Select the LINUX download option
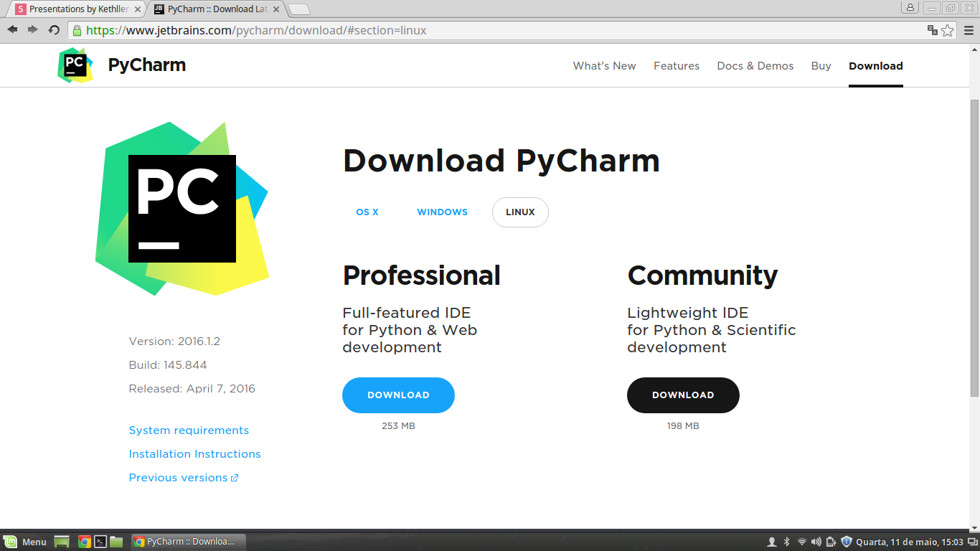Image resolution: width=980 pixels, height=551 pixels. pos(520,212)
